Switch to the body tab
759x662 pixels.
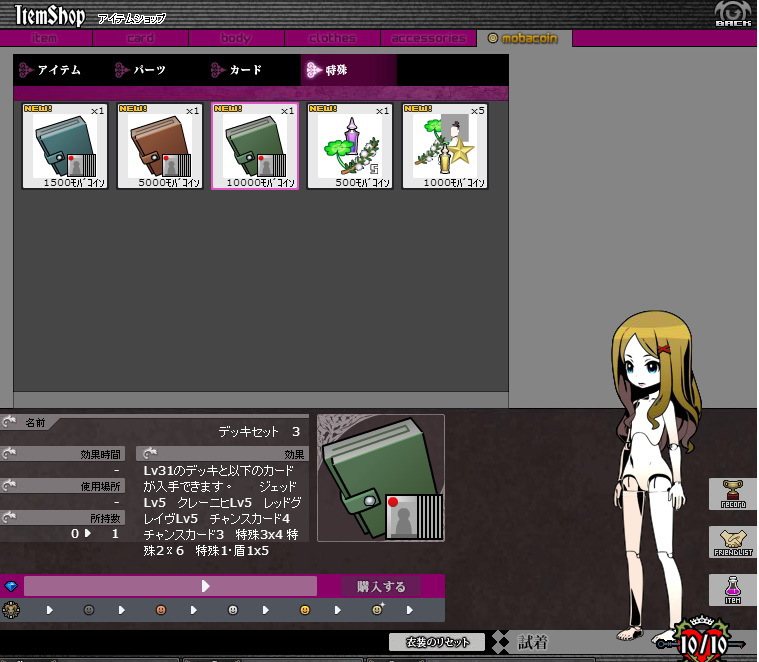coord(236,38)
